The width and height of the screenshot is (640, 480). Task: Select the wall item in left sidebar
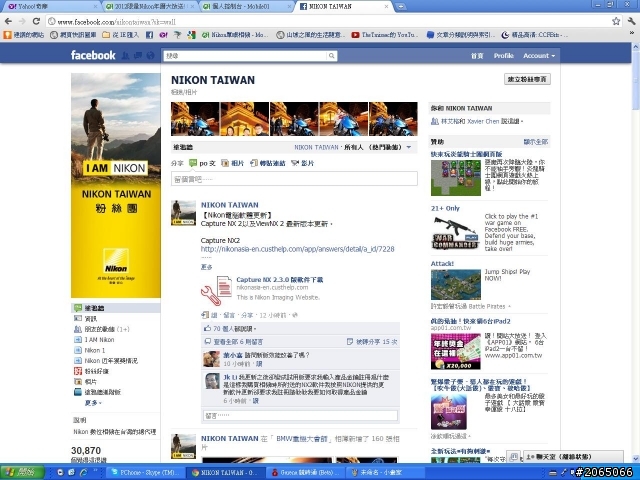click(x=116, y=308)
